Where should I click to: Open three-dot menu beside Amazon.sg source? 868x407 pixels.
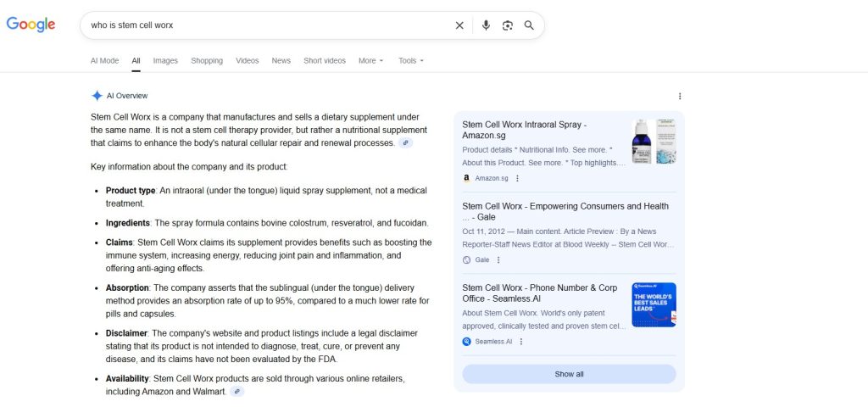517,178
